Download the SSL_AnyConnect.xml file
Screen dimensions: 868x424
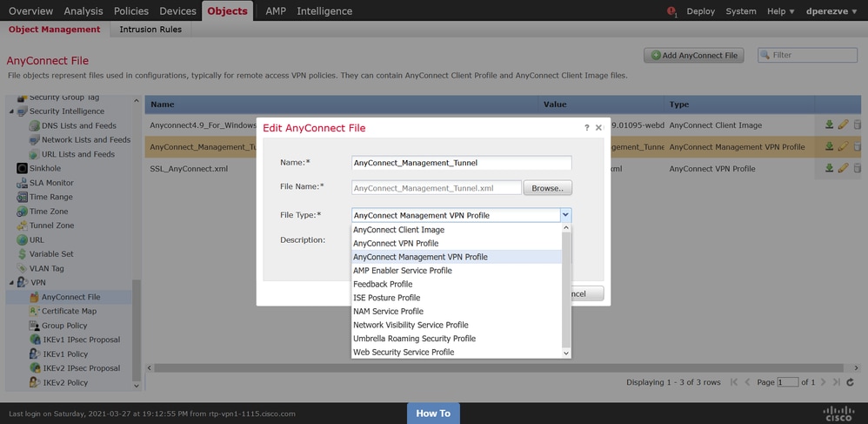click(x=829, y=168)
